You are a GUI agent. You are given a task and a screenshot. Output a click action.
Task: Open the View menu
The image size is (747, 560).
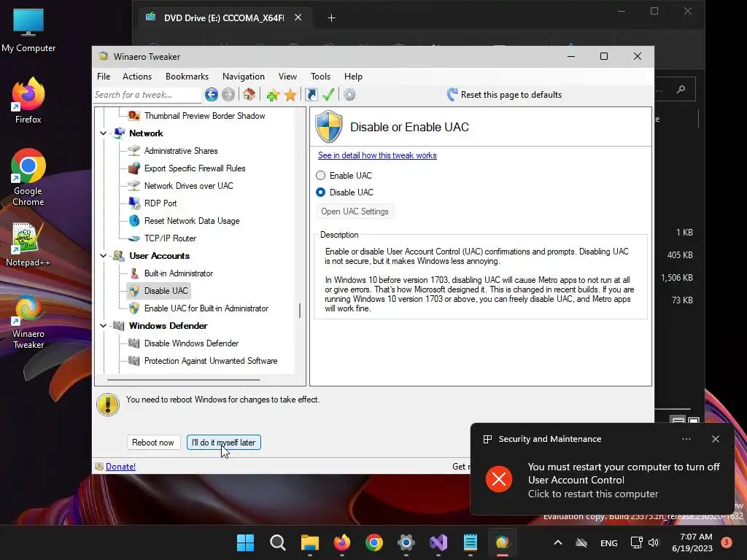287,76
